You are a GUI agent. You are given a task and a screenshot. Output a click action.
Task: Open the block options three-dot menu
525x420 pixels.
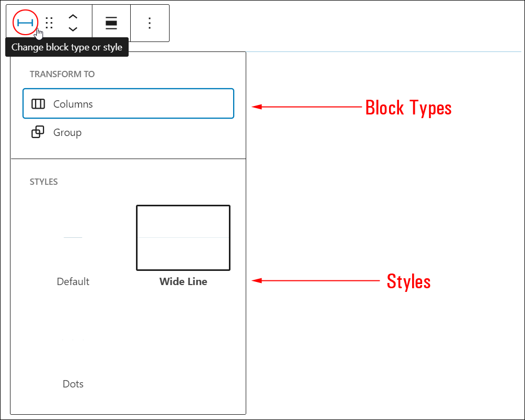tap(149, 23)
